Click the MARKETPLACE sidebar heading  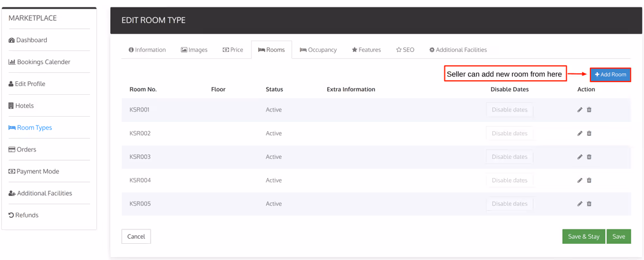[x=32, y=18]
